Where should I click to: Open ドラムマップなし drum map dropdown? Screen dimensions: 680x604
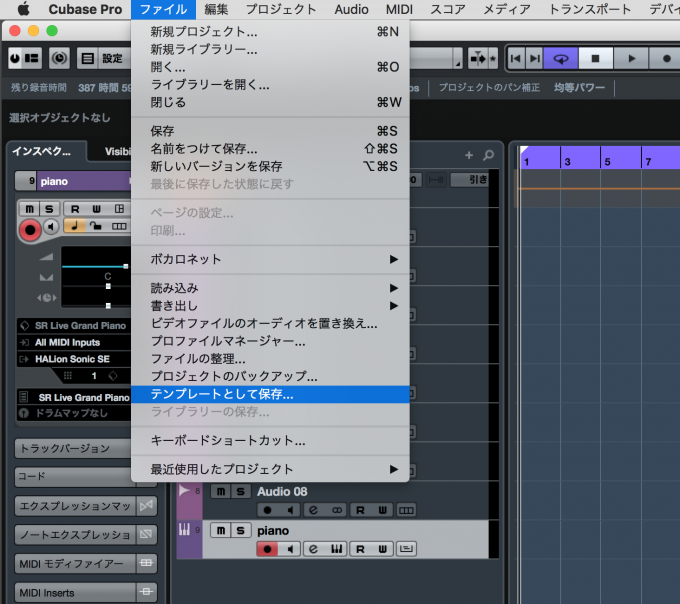74,413
